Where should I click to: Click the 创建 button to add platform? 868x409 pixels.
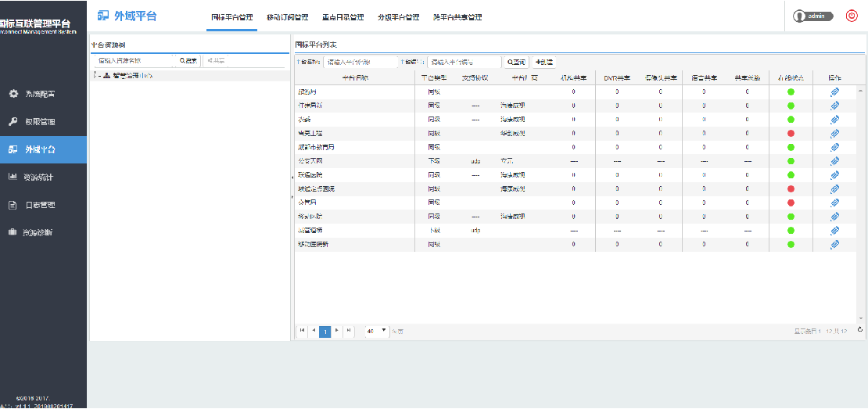544,62
